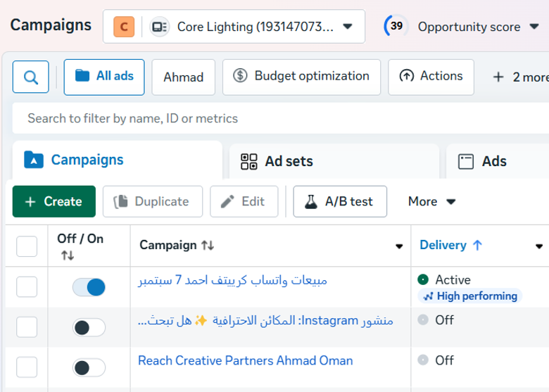Image resolution: width=549 pixels, height=392 pixels.
Task: Click the upload arrow icon in Actions
Action: point(407,76)
